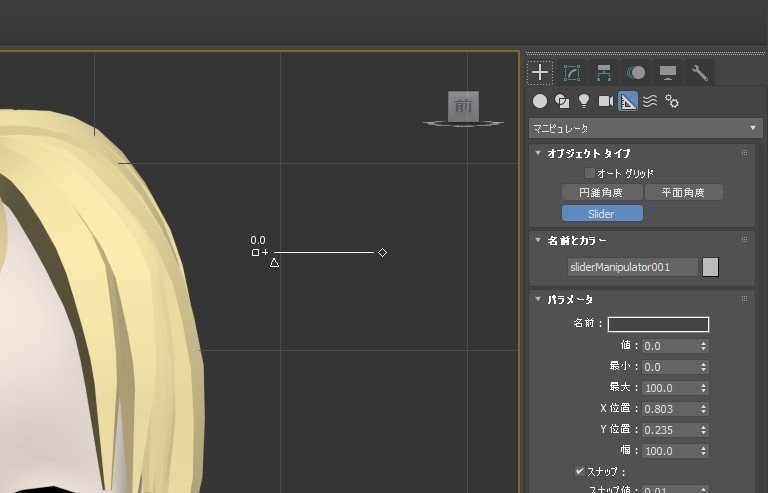
Task: Click the 最大 value field
Action: click(671, 388)
